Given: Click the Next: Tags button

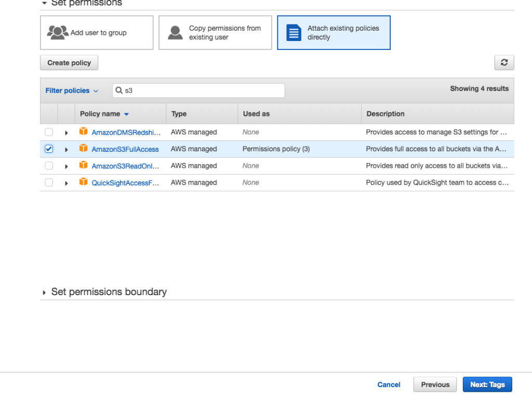Looking at the screenshot, I should coord(487,385).
